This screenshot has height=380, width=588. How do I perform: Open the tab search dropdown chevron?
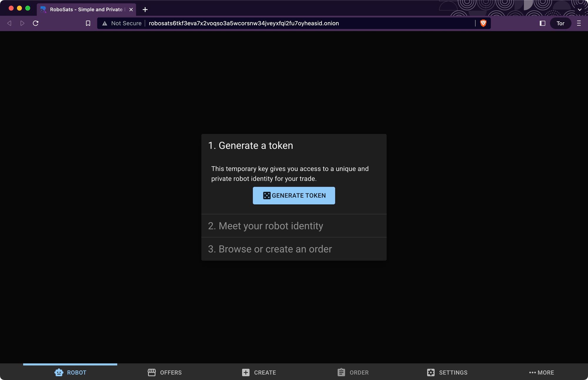click(x=579, y=9)
